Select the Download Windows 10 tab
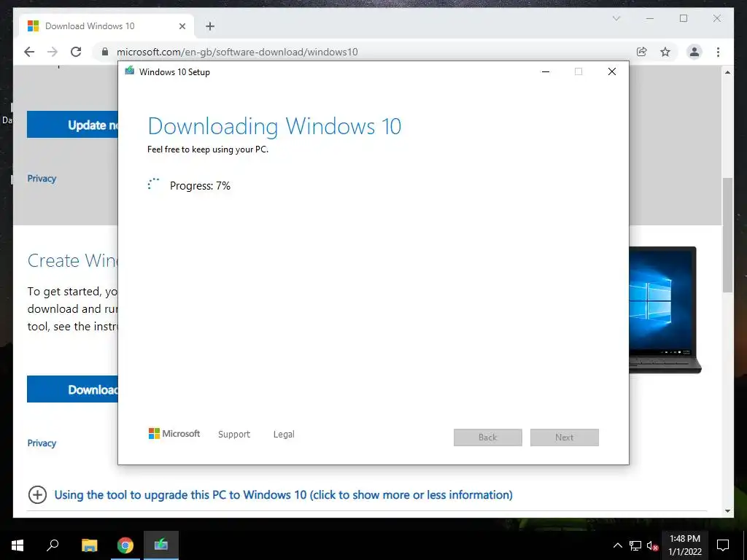Screen dimensions: 747x560 106,26
